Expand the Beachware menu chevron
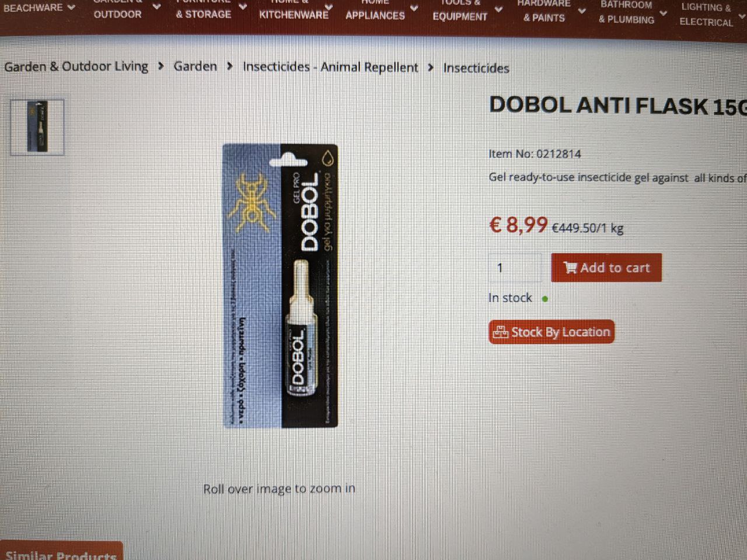 point(71,7)
